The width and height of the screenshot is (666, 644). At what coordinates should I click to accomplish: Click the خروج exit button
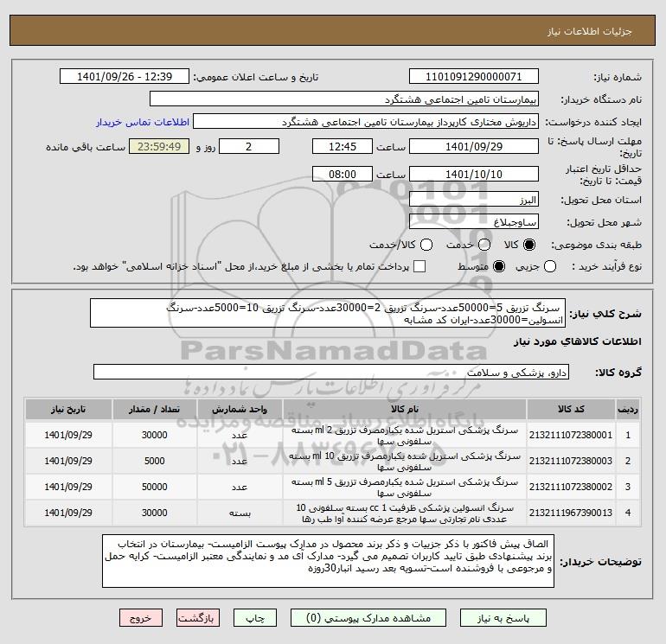(141, 618)
